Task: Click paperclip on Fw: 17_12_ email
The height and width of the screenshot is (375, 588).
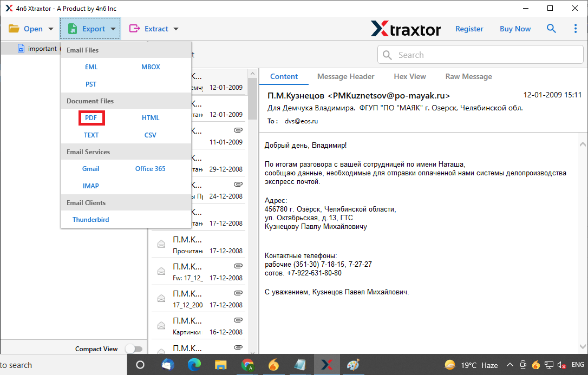Action: click(x=238, y=266)
